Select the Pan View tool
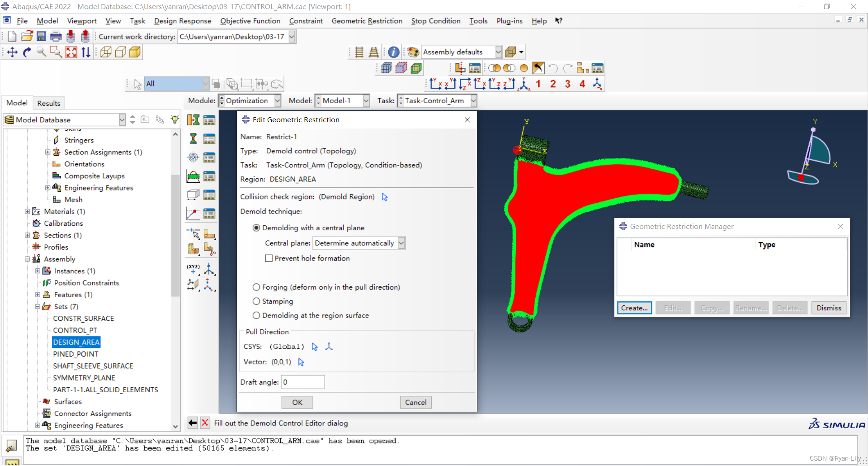The height and width of the screenshot is (466, 868). pos(12,52)
